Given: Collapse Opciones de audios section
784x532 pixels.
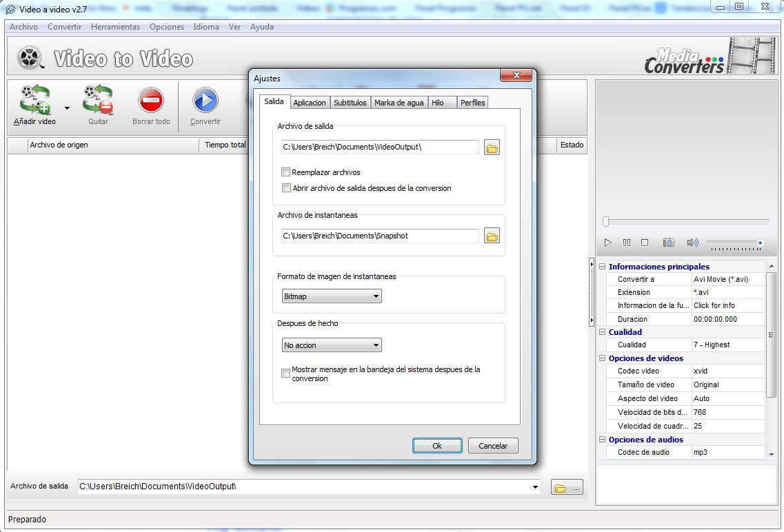Looking at the screenshot, I should 603,440.
